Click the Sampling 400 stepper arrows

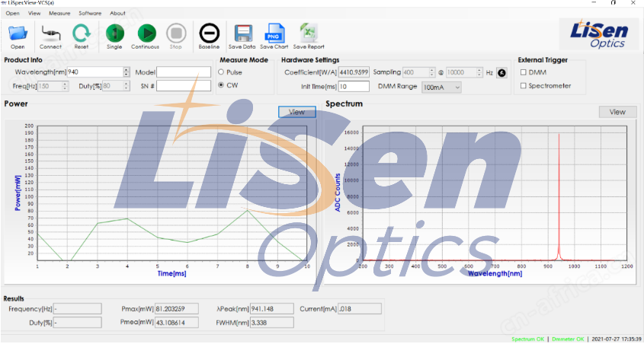(431, 72)
